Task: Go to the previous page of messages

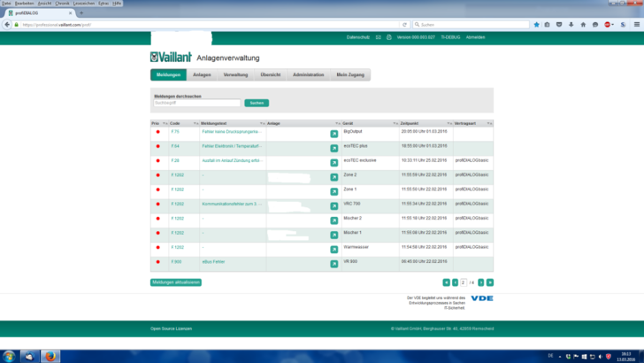Action: pos(455,282)
